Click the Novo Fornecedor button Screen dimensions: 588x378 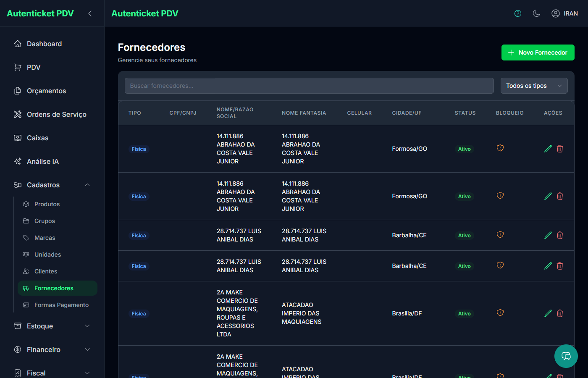point(538,52)
